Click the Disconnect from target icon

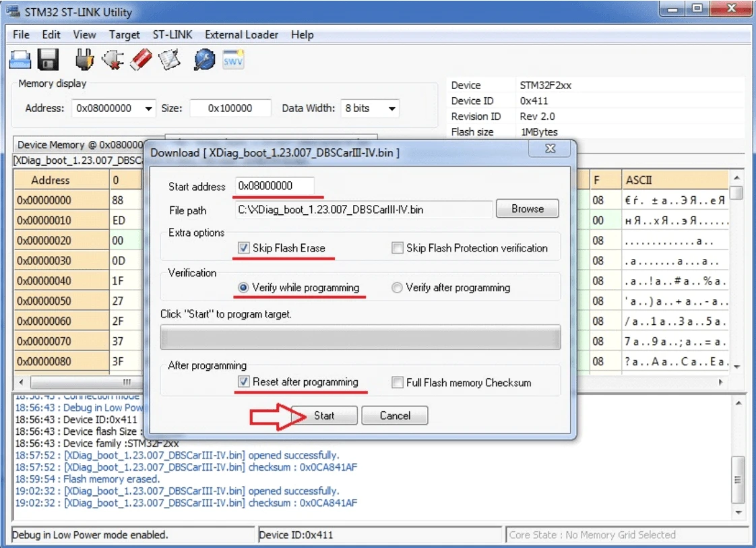(x=113, y=60)
